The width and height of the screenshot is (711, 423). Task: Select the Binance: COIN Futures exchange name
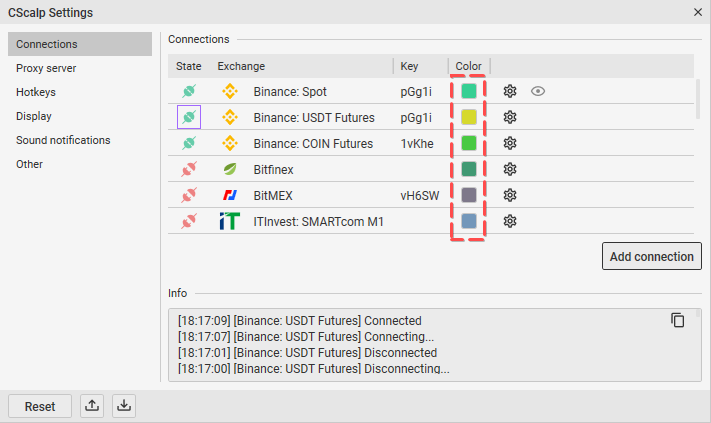313,144
